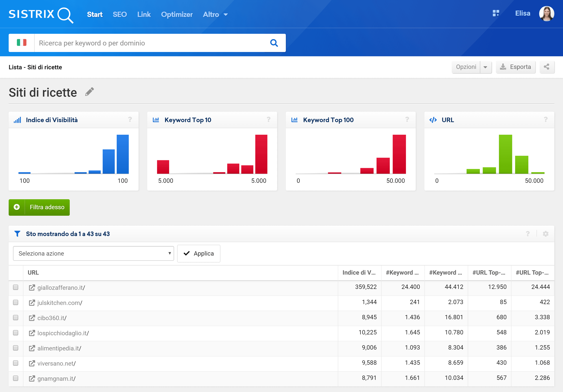
Task: Open gnamgnam.it external link icon
Action: click(32, 379)
